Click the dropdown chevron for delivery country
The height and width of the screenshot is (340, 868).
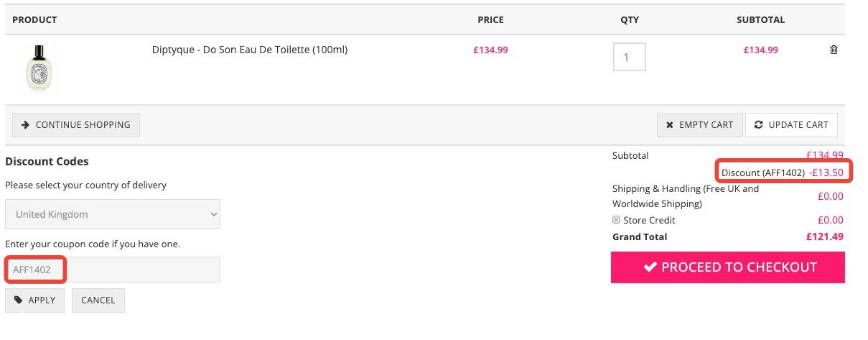click(213, 214)
